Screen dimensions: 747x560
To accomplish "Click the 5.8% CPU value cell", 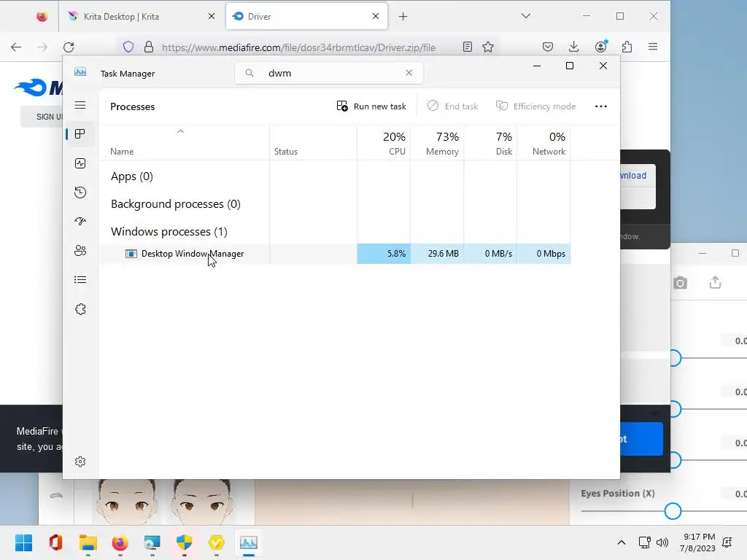I will pos(384,254).
